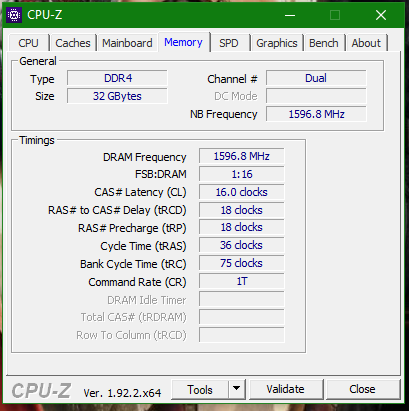Click the Close button at bottom
Screen dimensions: 409x411
[363, 389]
